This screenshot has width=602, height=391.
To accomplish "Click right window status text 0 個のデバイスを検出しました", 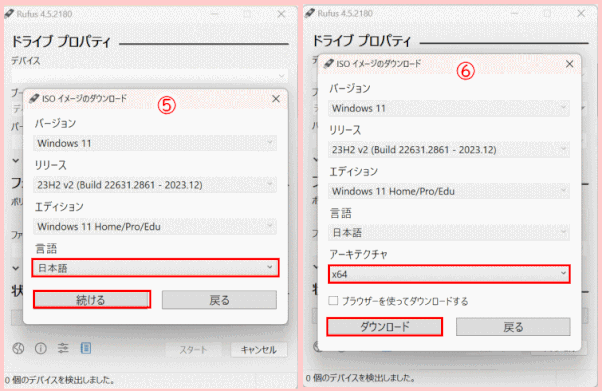I will 361,378.
